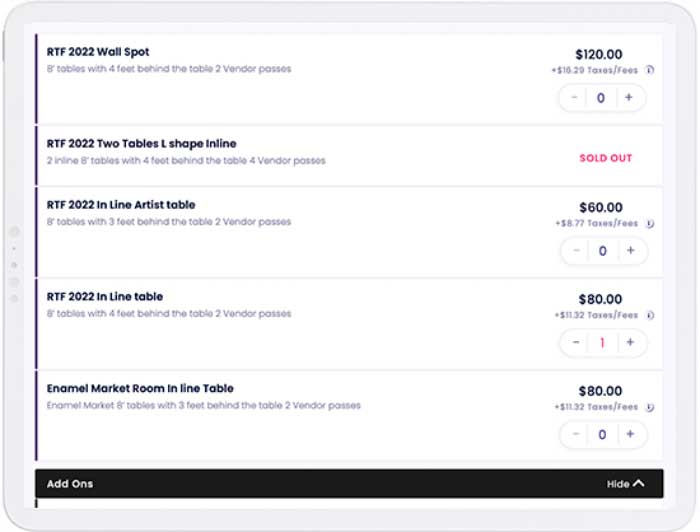This screenshot has height=532, width=700.
Task: Click minus on Enamel Market Room table
Action: pos(576,434)
